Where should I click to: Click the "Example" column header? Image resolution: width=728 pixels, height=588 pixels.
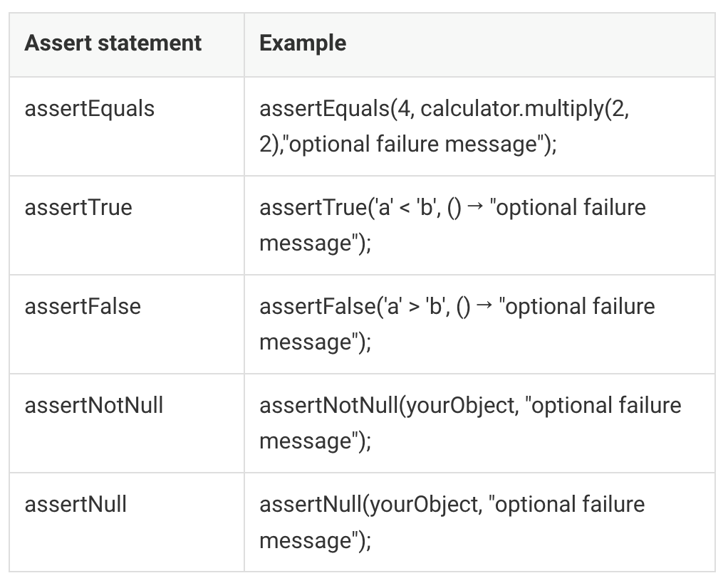303,43
